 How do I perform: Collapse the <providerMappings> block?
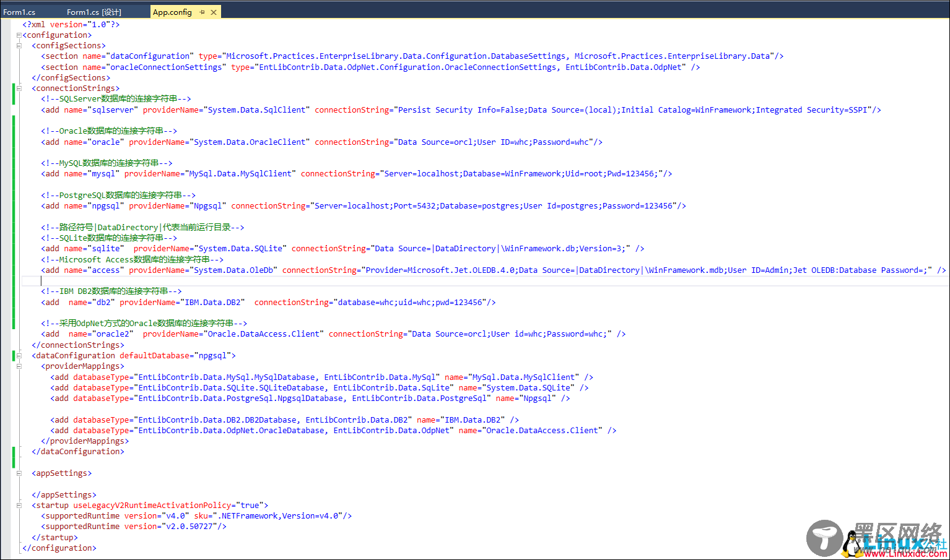[x=19, y=366]
